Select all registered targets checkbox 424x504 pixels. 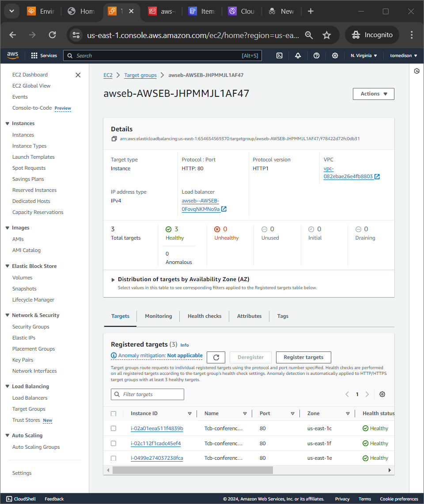[x=114, y=414]
